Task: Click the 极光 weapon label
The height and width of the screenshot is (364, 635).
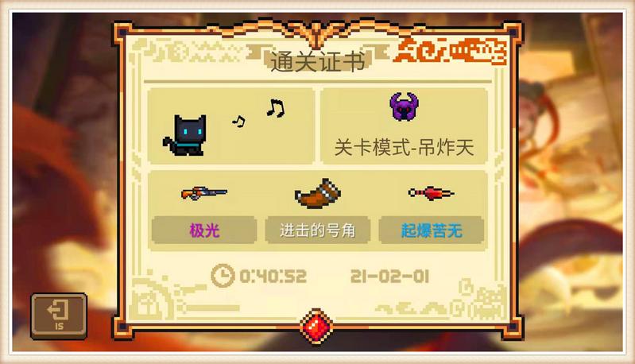Action: click(204, 230)
